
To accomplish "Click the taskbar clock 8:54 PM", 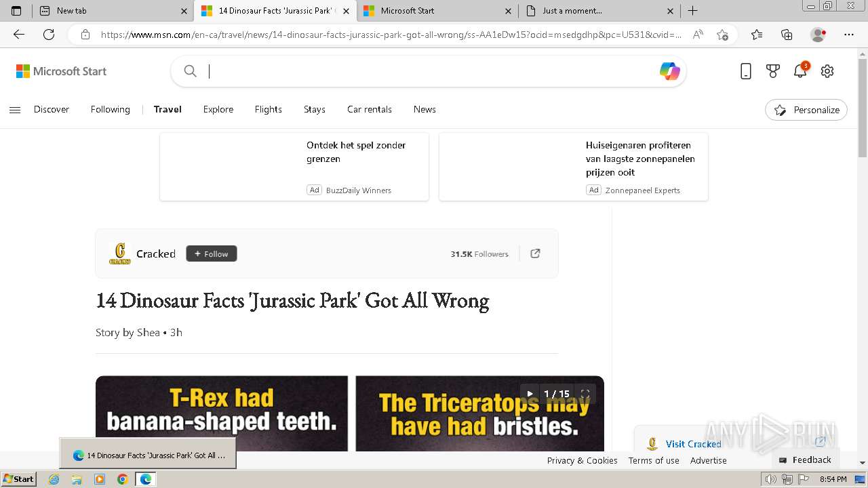I will [833, 479].
